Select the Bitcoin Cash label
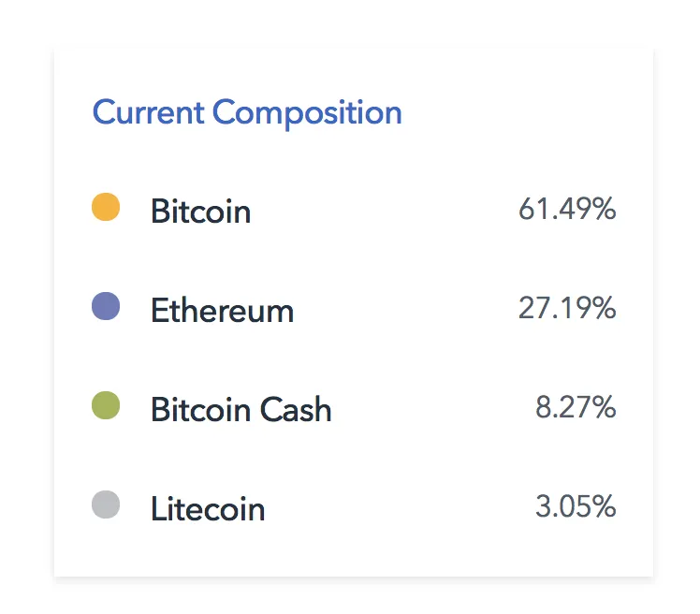The width and height of the screenshot is (700, 614). pos(241,409)
